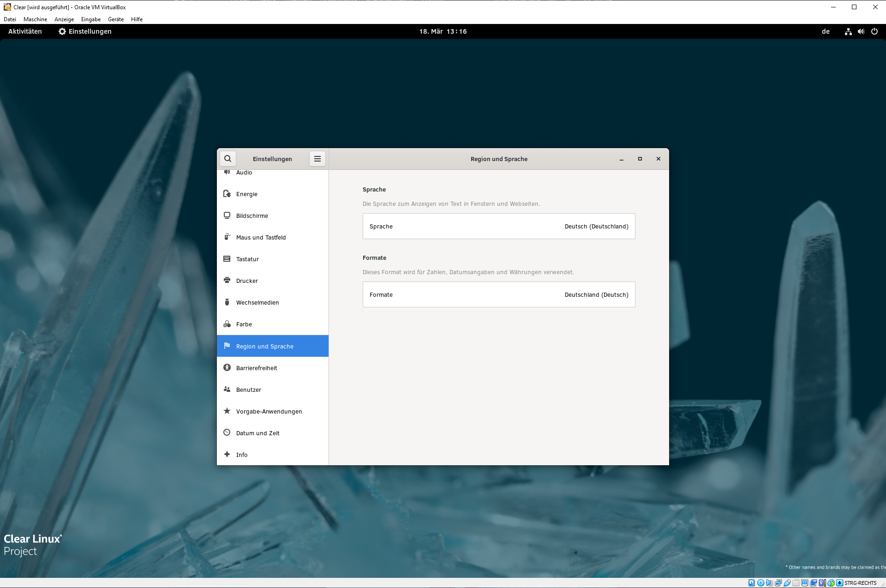The image size is (886, 588).
Task: Open the Formate region selection row
Action: coord(498,294)
